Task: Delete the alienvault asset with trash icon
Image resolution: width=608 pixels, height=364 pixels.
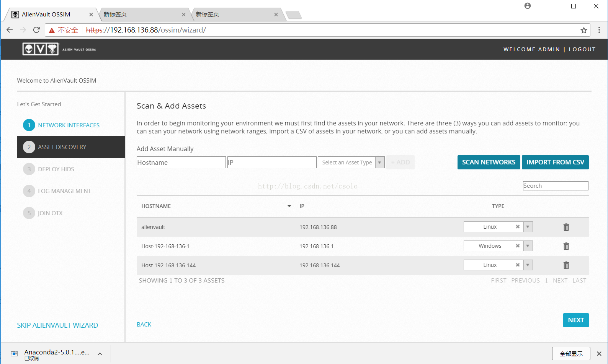Action: [566, 227]
